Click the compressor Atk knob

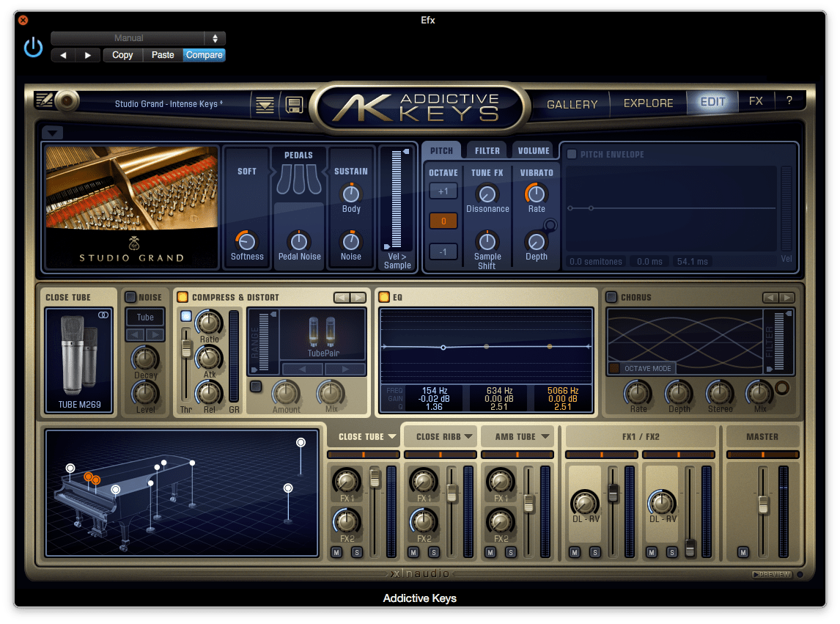208,358
